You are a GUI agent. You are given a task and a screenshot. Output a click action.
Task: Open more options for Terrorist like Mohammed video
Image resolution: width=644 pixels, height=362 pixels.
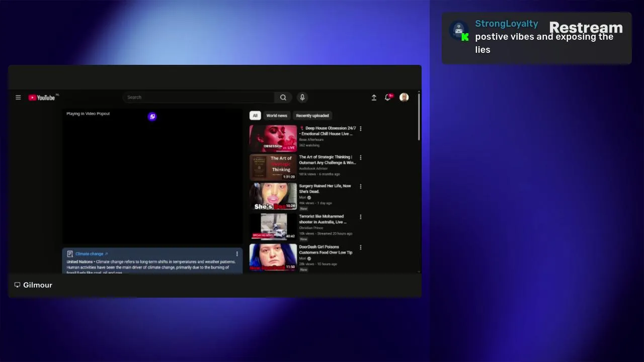coord(360,217)
